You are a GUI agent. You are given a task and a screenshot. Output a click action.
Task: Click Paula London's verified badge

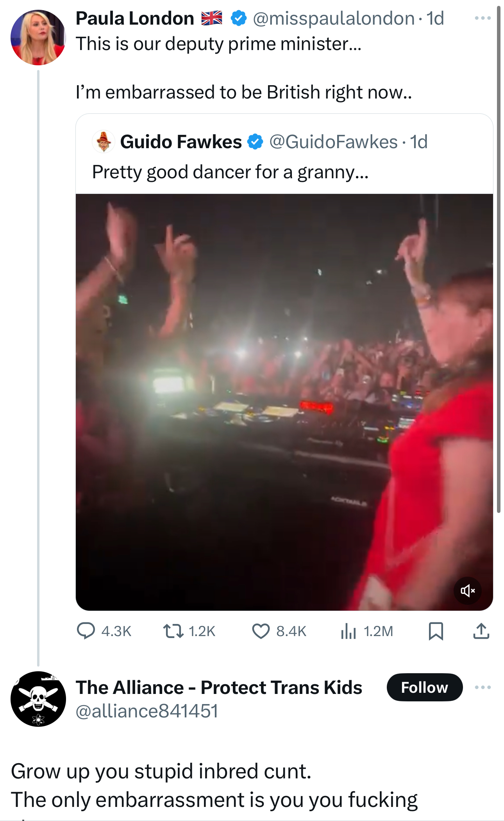pos(238,18)
